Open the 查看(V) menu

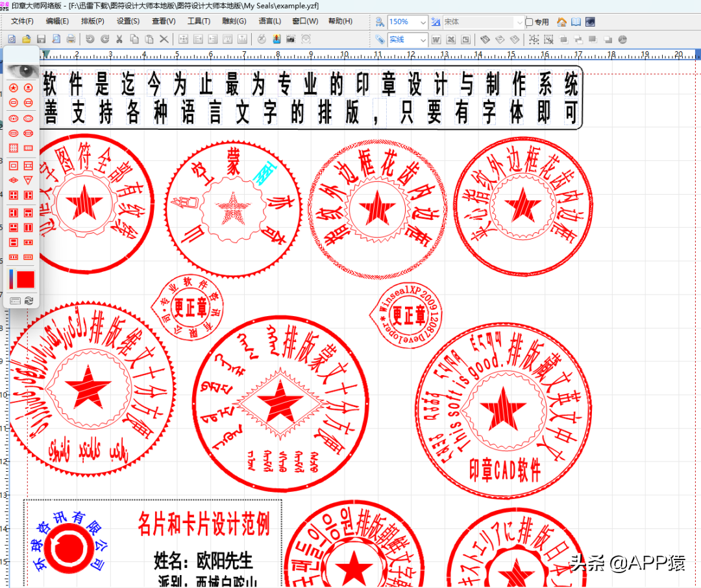point(164,21)
